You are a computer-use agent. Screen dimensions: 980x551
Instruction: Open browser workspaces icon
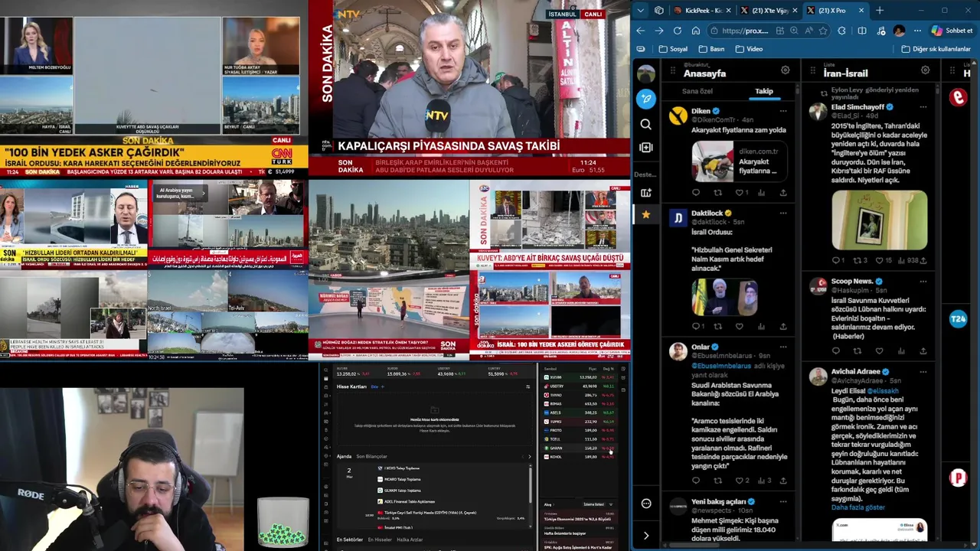coord(658,11)
